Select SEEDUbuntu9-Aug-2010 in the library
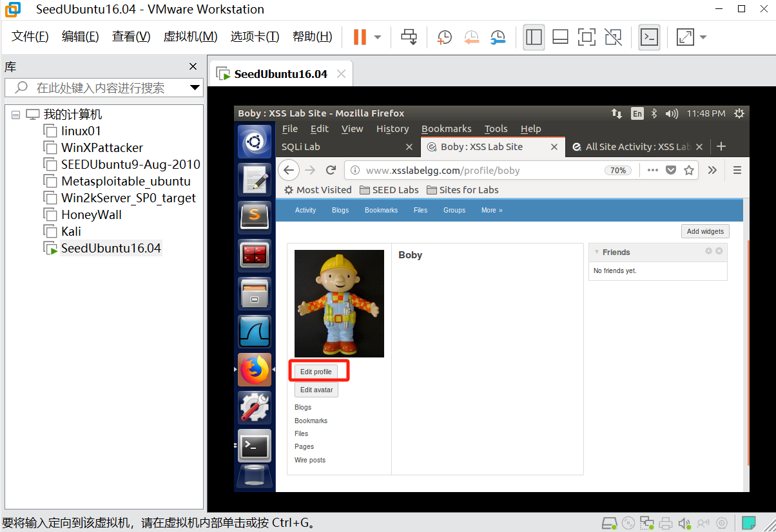 click(x=130, y=164)
